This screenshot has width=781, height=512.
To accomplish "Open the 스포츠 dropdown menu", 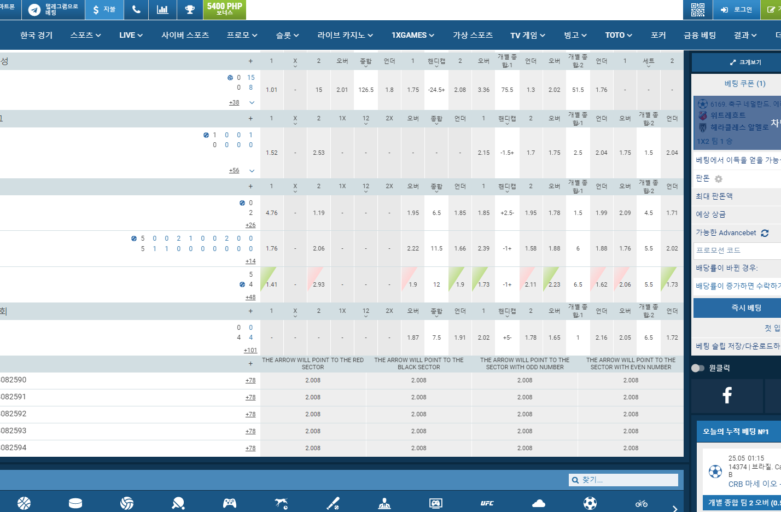I will tap(86, 35).
